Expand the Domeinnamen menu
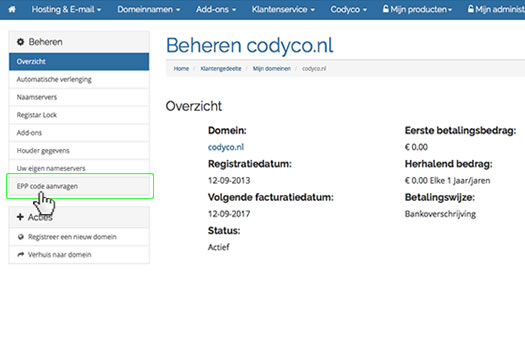The image size is (525, 360). click(x=148, y=9)
